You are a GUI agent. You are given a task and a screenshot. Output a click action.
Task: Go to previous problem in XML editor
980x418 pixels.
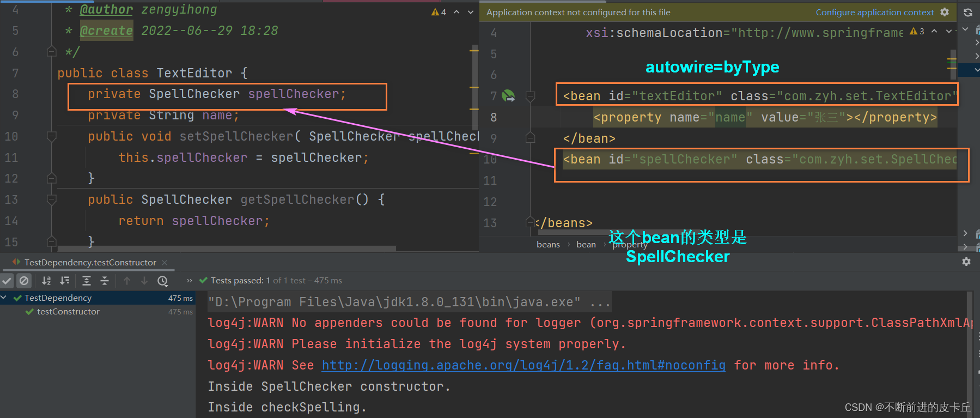tap(934, 32)
